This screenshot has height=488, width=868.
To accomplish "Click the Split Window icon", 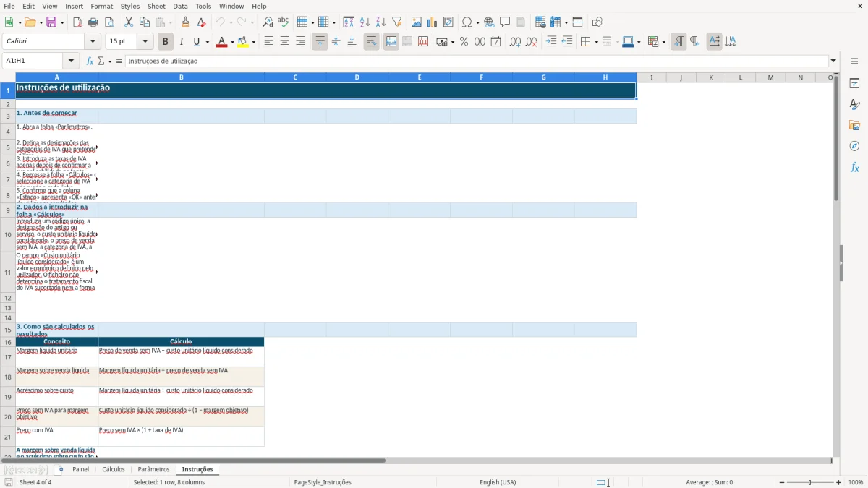I will (x=577, y=22).
